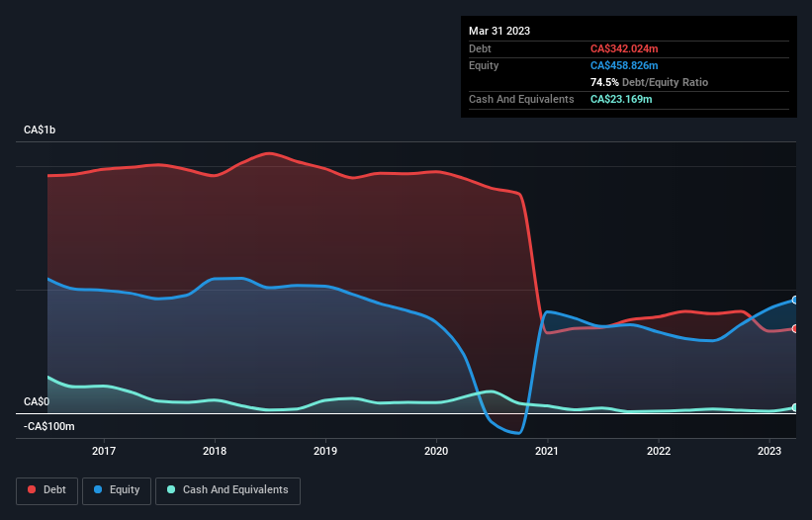Click Cash And Equivalents label in tooltip

click(521, 99)
